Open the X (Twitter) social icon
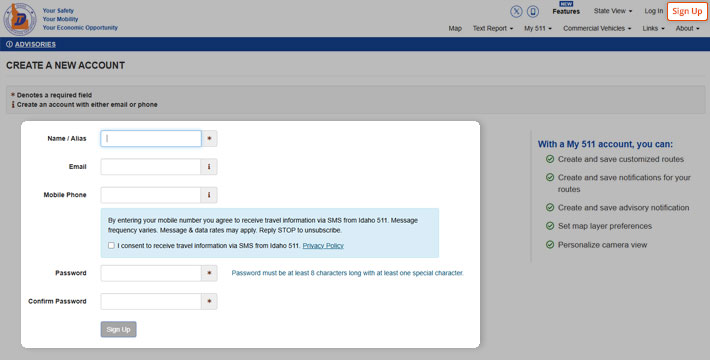The height and width of the screenshot is (360, 710). click(x=516, y=11)
